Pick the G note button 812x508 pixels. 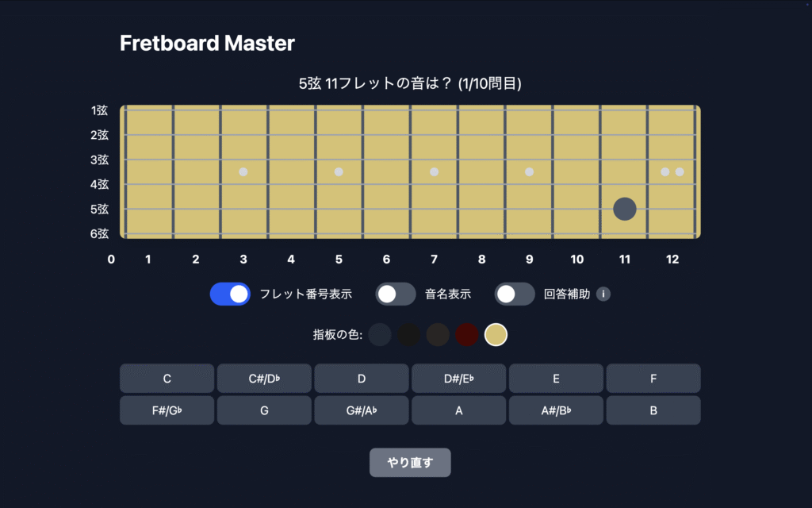pos(264,410)
